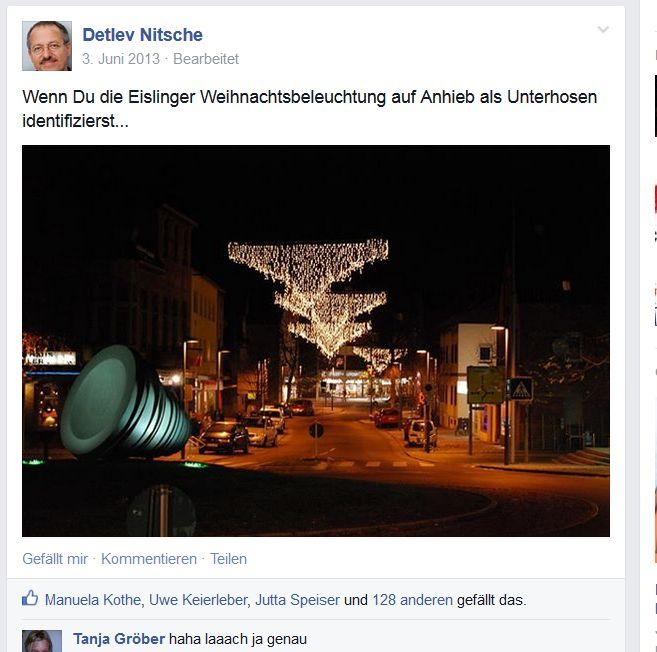Open the Eislingen Christmas lights photo
This screenshot has height=652, width=657.
[x=316, y=341]
